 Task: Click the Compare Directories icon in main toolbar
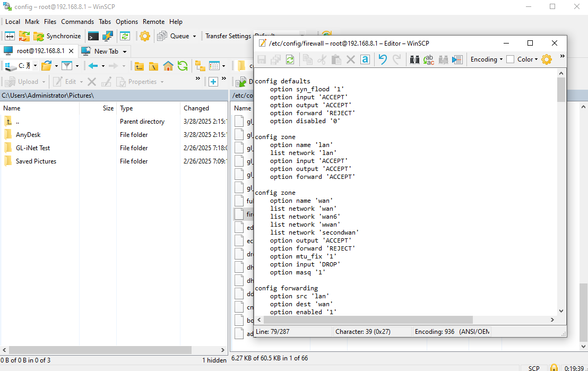coord(10,36)
